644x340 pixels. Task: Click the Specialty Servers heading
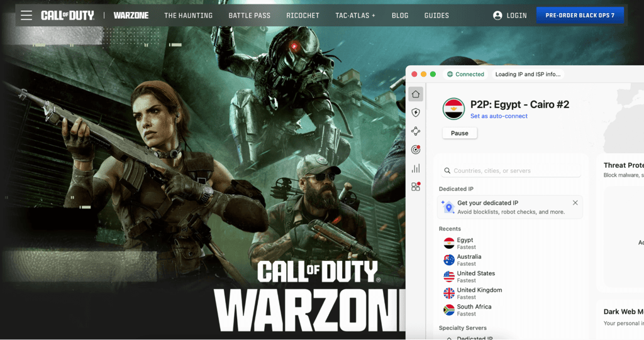click(x=462, y=327)
